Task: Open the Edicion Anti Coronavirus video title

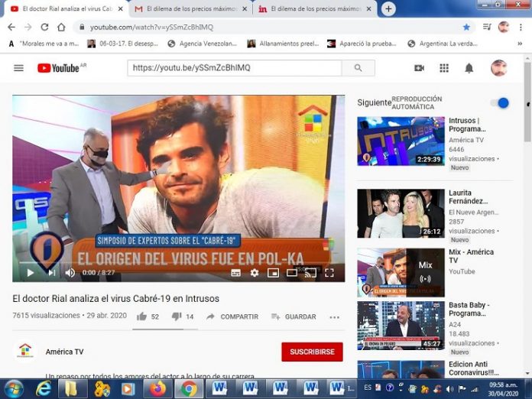Action: 474,368
